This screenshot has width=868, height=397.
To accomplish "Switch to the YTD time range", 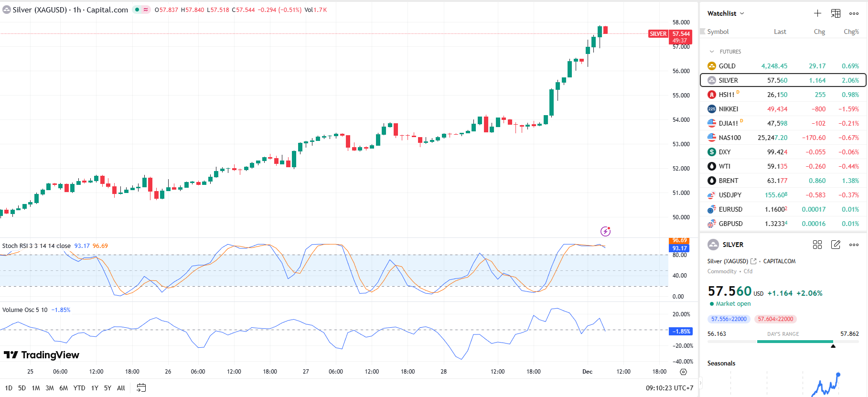I will [79, 388].
